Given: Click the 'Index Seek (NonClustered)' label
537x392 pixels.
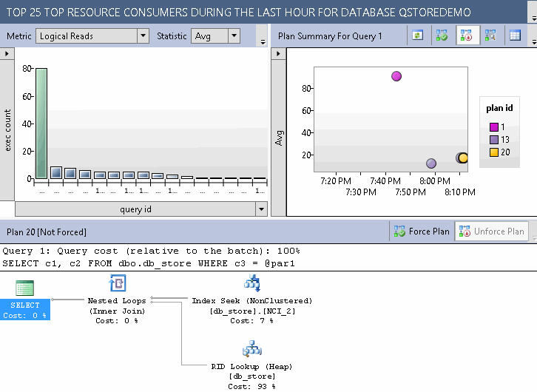Looking at the screenshot, I should click(252, 300).
